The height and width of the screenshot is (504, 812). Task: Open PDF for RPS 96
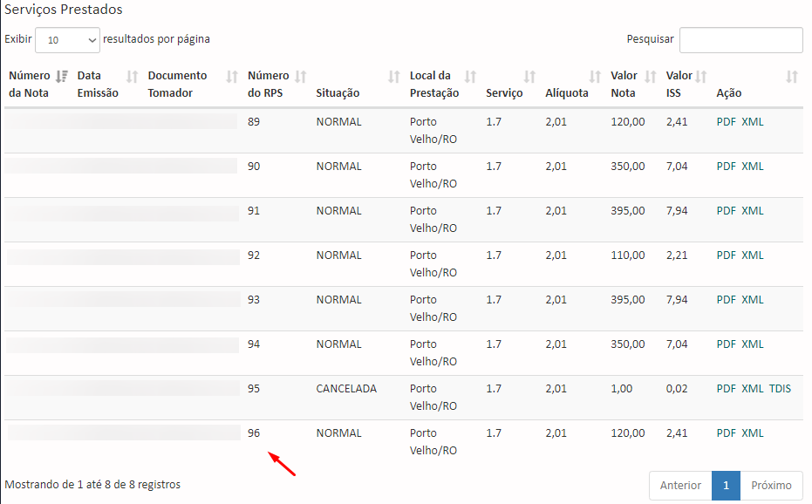tap(726, 433)
